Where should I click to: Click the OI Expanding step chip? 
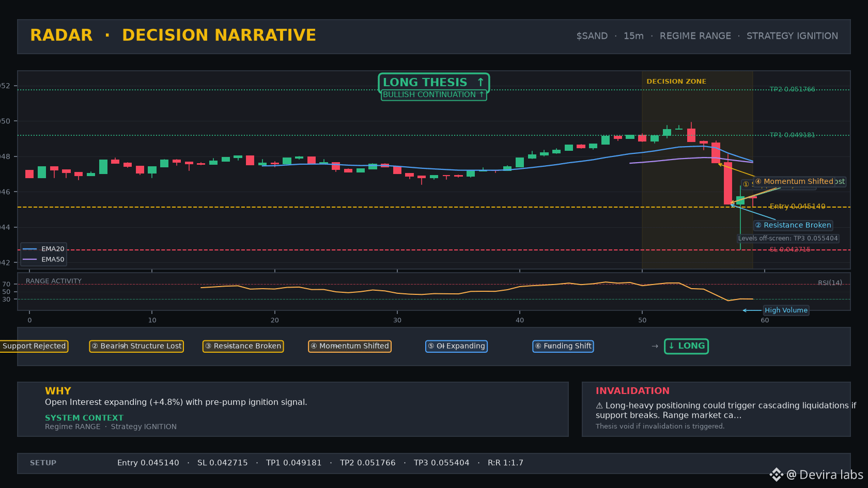[x=456, y=346]
